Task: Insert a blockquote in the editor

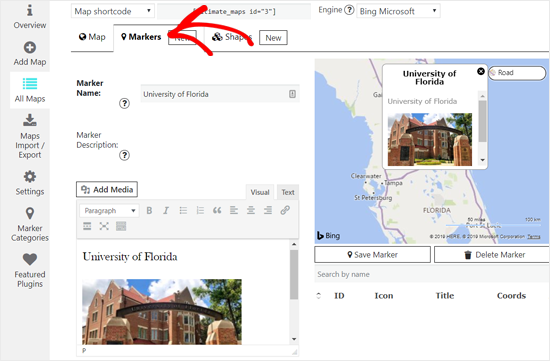Action: tap(217, 210)
